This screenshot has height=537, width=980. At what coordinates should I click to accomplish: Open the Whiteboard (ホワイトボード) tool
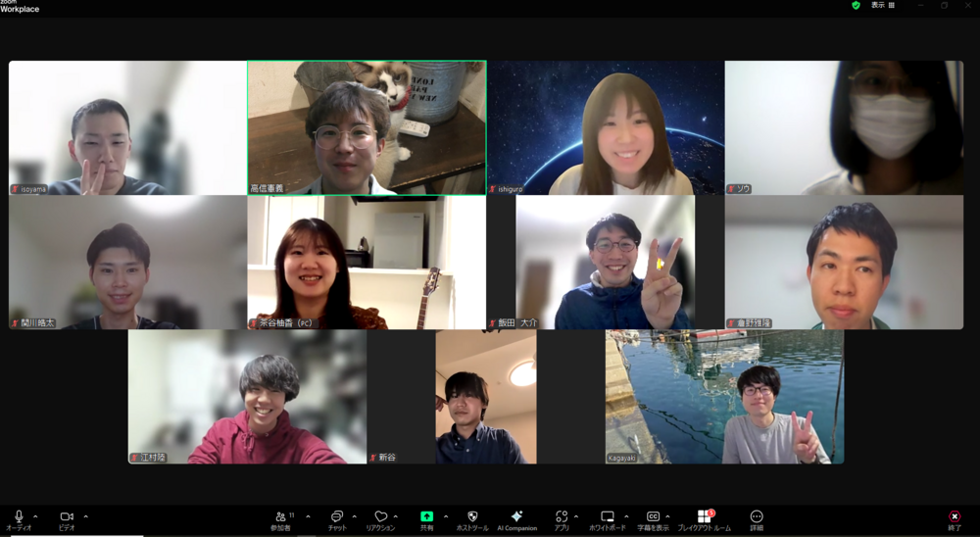[607, 517]
